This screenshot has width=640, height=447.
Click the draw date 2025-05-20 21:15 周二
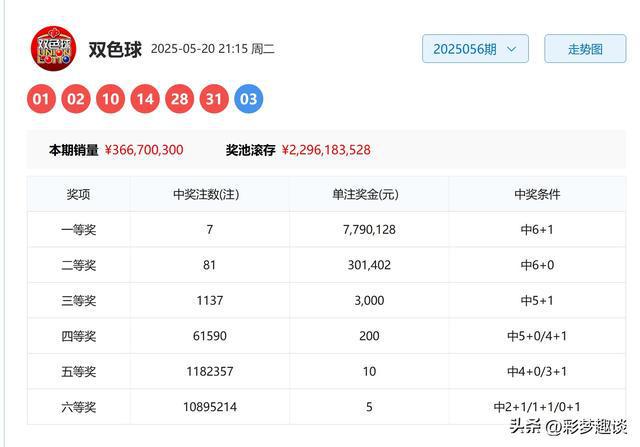pos(213,49)
